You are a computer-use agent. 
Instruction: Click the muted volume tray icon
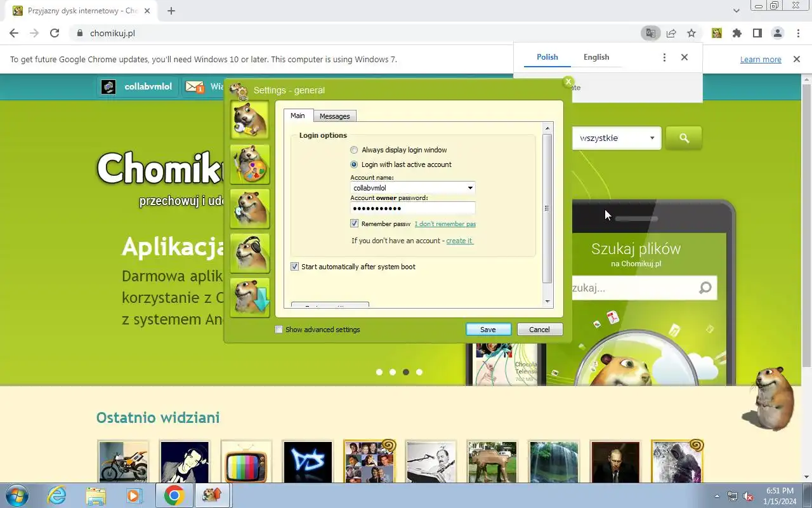[749, 496]
